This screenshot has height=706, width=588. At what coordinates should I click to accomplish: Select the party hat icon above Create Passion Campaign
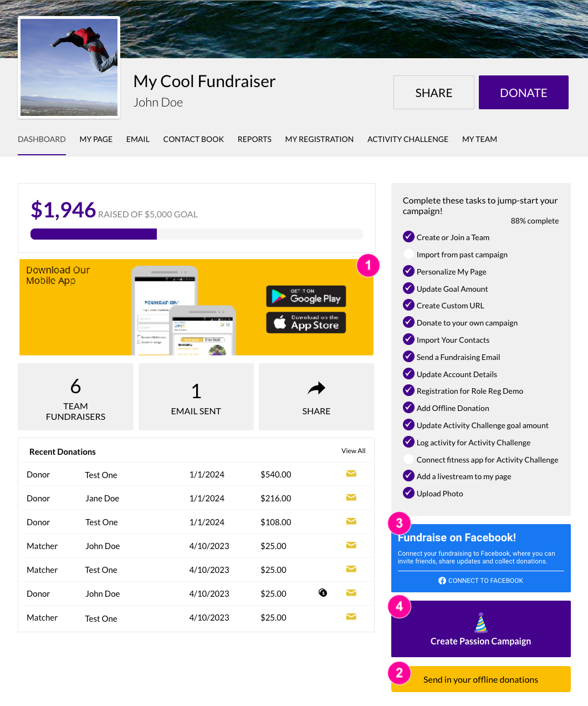[480, 622]
